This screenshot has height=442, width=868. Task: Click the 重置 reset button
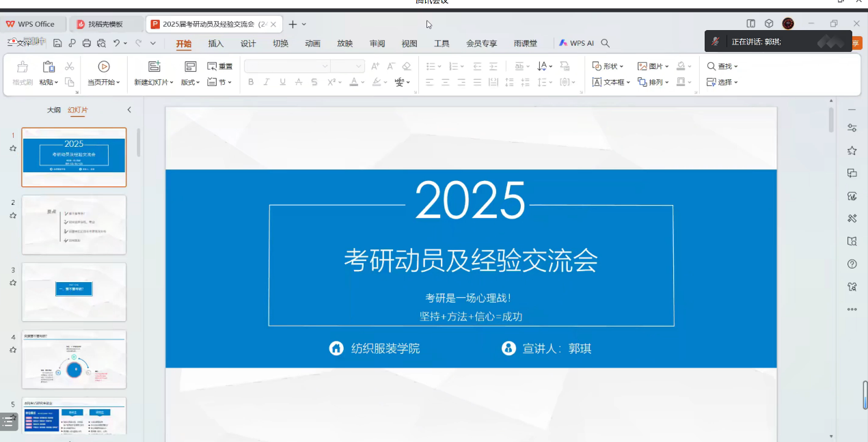coord(220,66)
